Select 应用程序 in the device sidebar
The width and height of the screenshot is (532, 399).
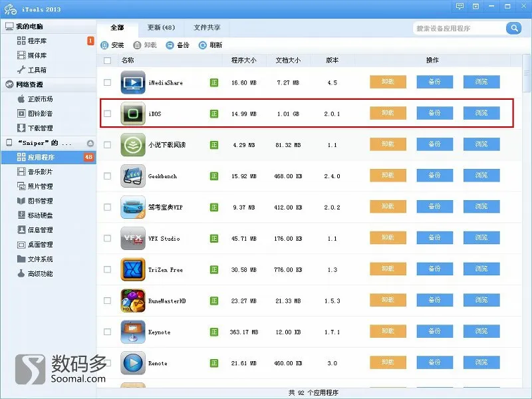click(x=48, y=157)
